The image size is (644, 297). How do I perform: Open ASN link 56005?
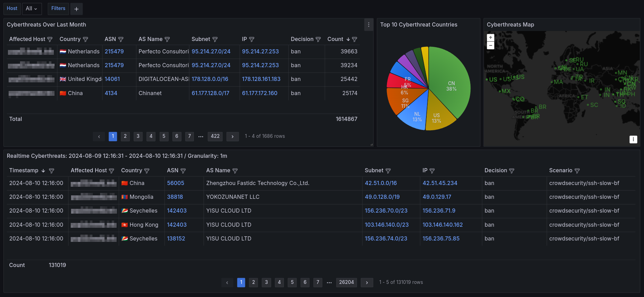[x=176, y=183]
